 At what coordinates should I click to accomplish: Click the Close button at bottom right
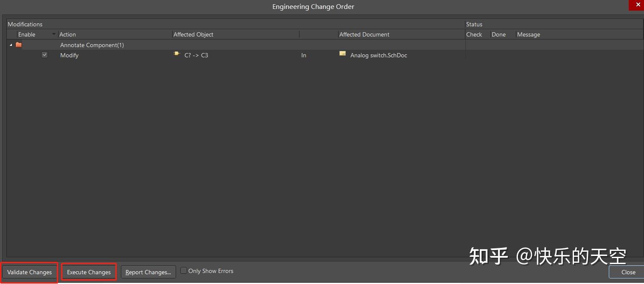(628, 272)
